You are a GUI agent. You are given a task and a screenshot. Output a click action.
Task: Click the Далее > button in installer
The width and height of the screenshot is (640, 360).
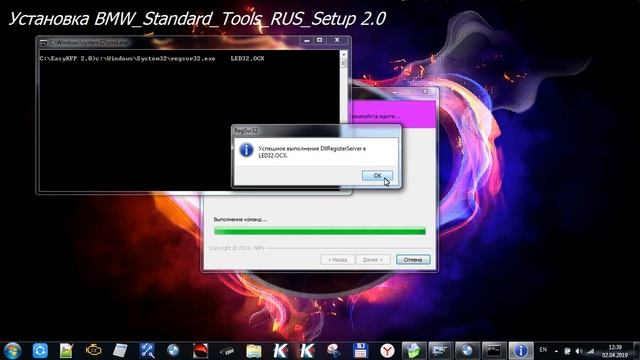[373, 260]
